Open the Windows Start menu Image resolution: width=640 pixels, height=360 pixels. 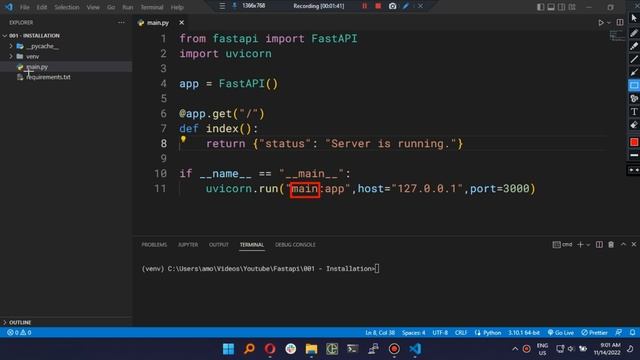click(229, 349)
